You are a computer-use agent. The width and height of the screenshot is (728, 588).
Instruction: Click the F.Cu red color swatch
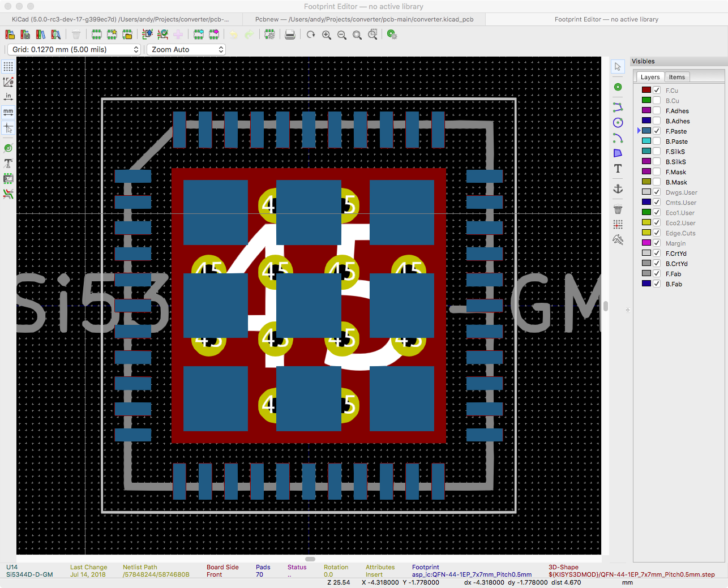tap(646, 91)
